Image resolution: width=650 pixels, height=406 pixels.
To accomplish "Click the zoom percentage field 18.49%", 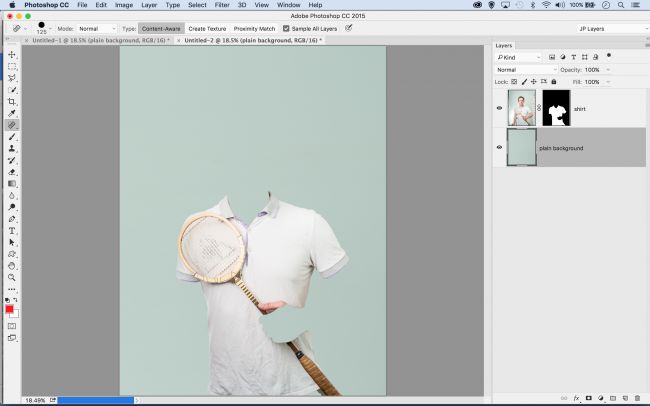I will click(x=35, y=400).
